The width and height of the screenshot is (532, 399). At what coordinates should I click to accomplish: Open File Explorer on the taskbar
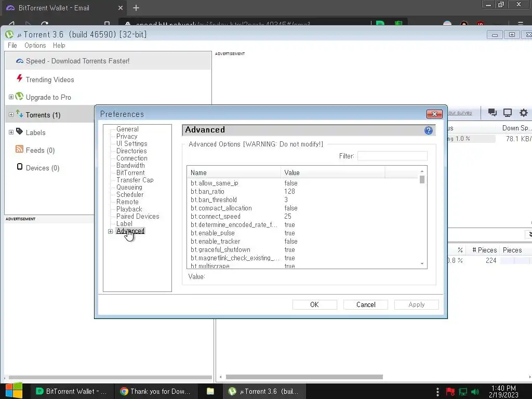coord(210,391)
